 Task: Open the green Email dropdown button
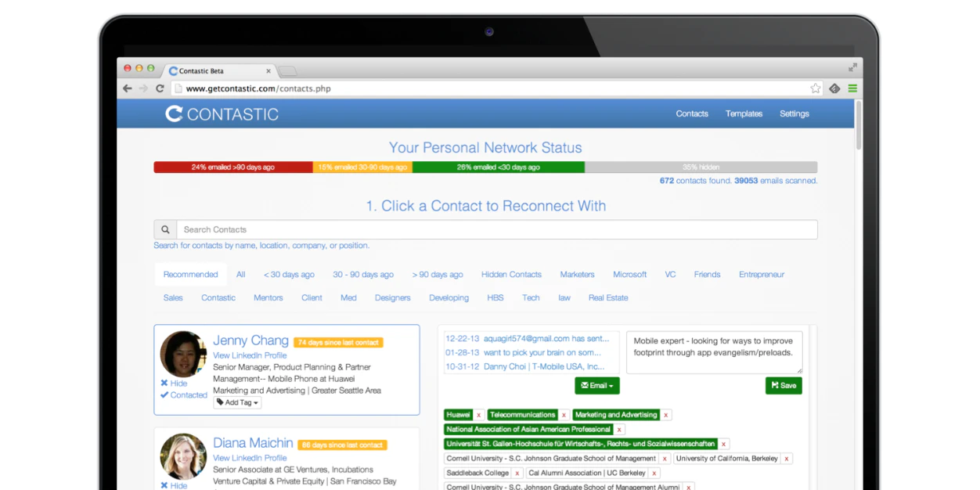click(x=597, y=385)
